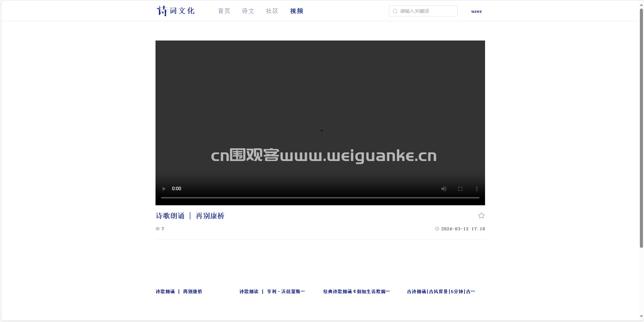Click the search magnifier icon
644x322 pixels.
click(x=395, y=11)
